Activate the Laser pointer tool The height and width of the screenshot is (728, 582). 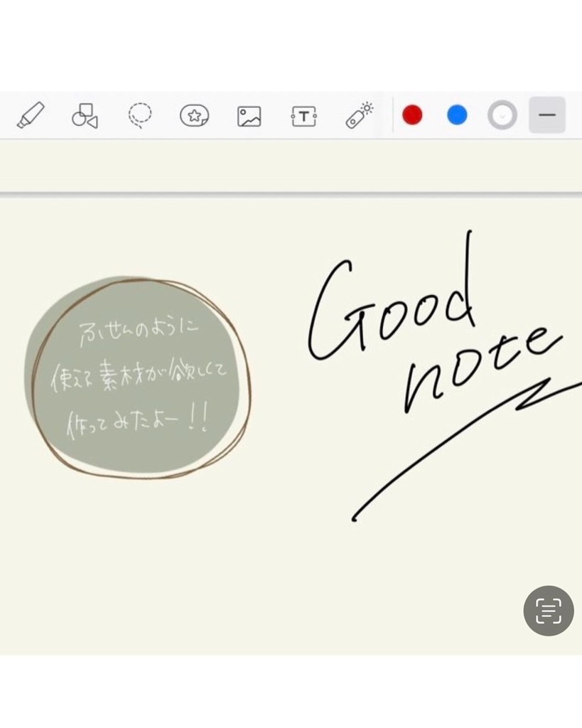(360, 114)
